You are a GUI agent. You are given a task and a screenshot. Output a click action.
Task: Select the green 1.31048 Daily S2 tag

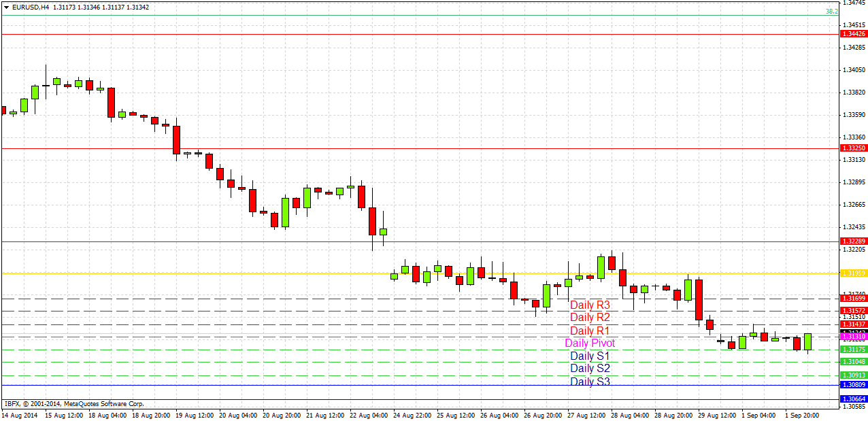point(853,360)
